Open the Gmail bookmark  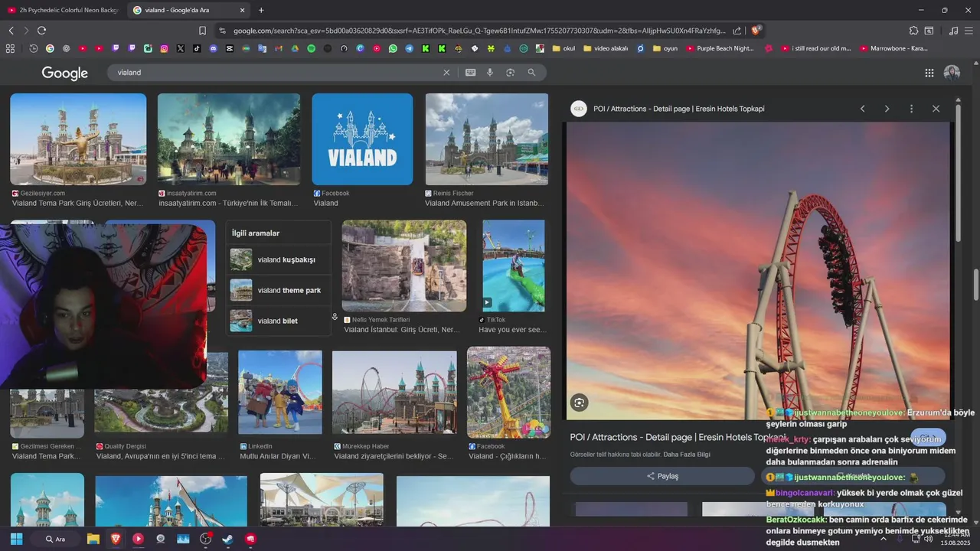click(279, 48)
